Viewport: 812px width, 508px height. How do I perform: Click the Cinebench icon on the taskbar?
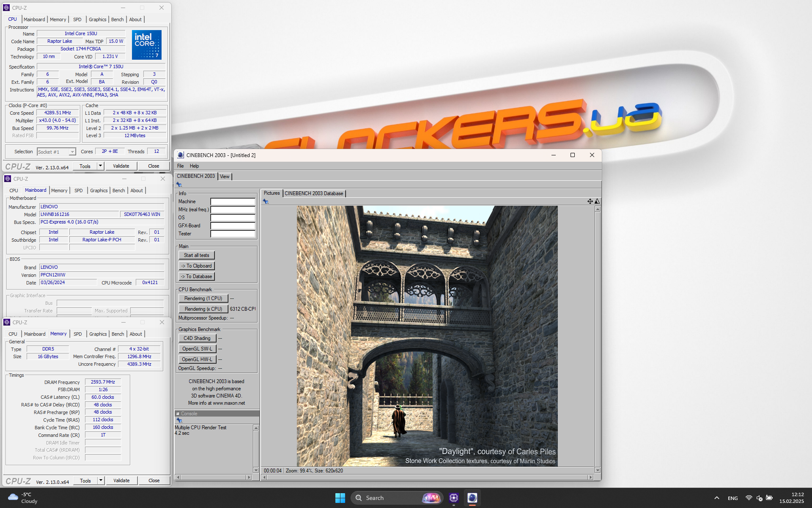click(472, 498)
